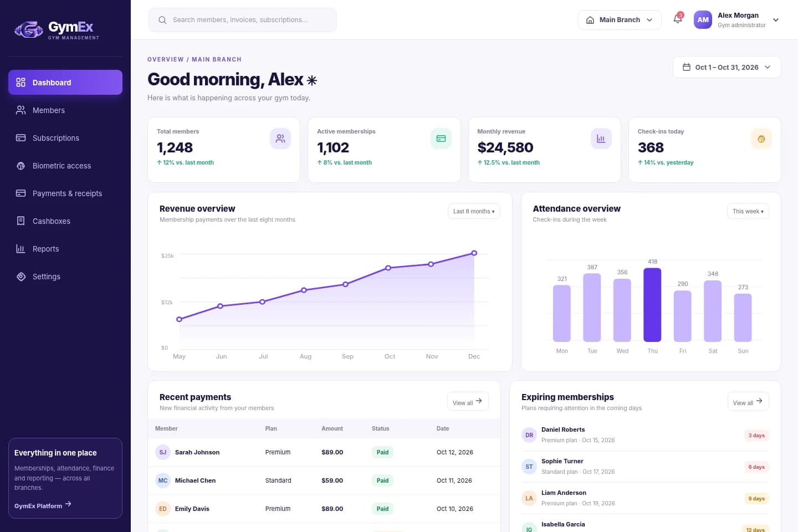Screen dimensions: 798x532
Task: Open the Oct 1 – Oct 31 date dropdown
Action: [x=727, y=67]
